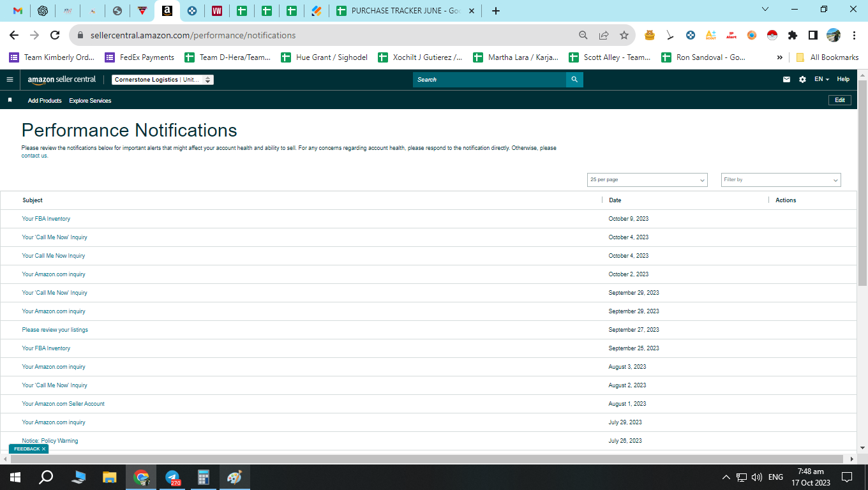Click the browser address bar URL
The image size is (868, 490).
coord(193,35)
